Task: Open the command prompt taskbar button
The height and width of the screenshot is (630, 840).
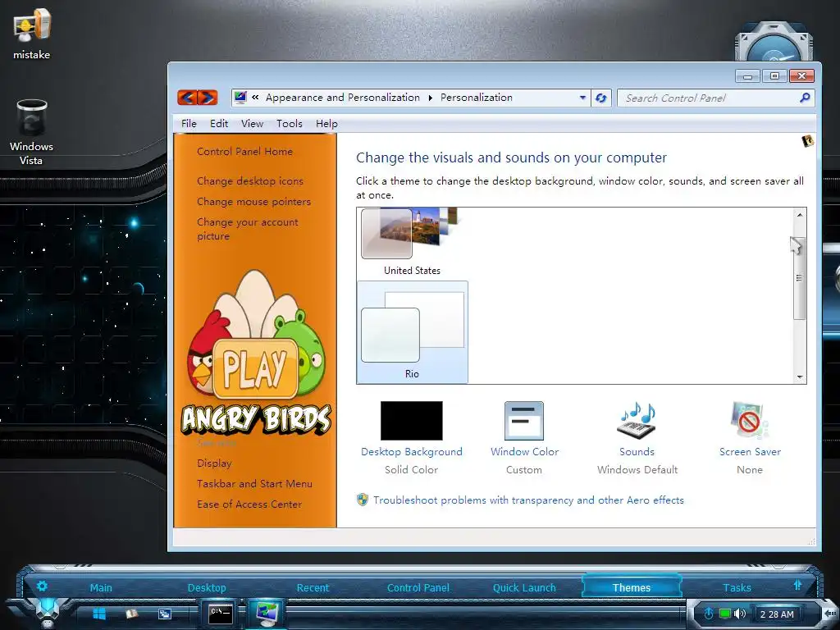Action: 220,614
